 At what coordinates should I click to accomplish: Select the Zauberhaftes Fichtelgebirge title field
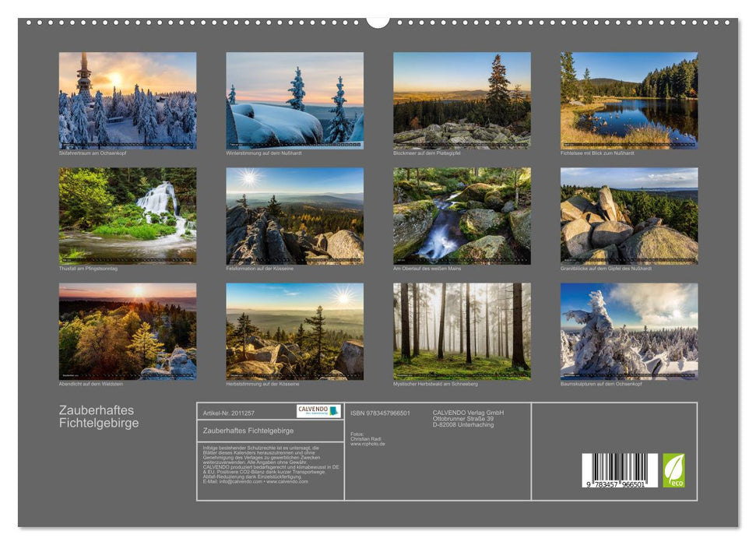point(248,431)
